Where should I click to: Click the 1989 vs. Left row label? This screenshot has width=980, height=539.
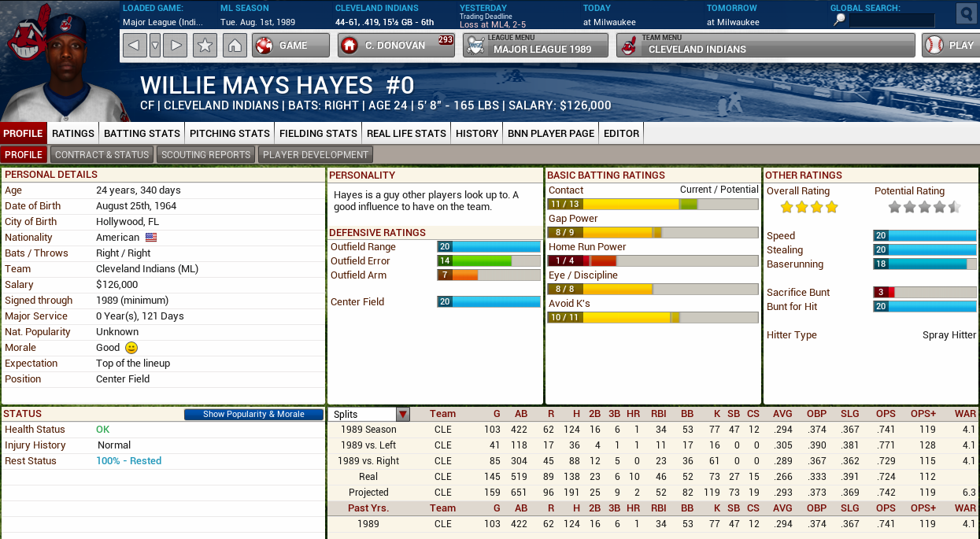[368, 445]
